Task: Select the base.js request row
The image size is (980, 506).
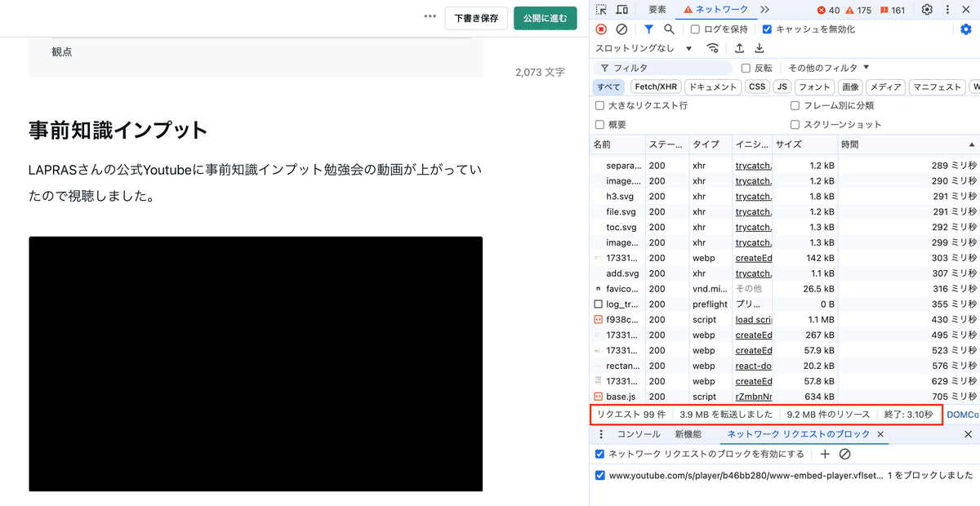Action: [784, 397]
